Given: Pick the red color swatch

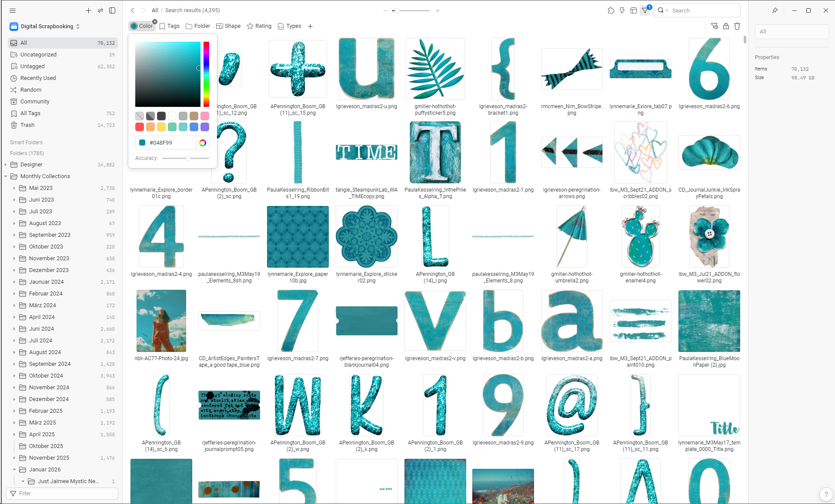Looking at the screenshot, I should tap(140, 127).
